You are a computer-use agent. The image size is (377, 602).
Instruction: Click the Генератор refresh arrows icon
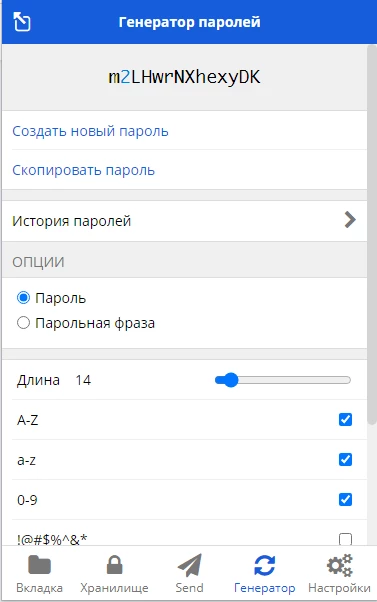[x=265, y=565]
